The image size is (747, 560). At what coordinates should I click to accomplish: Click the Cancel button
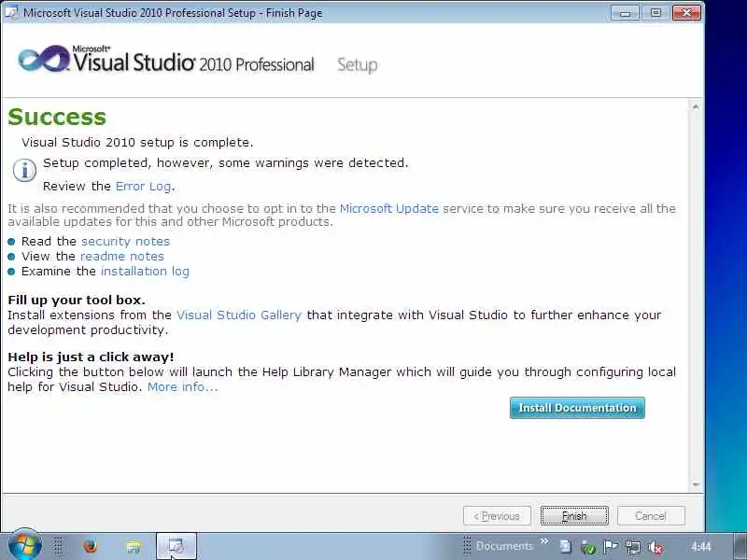click(x=651, y=516)
